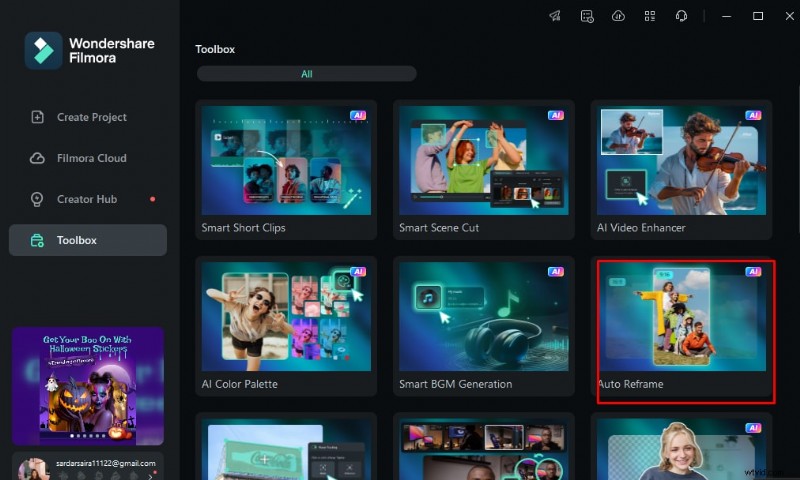Click the Create Project plus-file icon
The width and height of the screenshot is (800, 480).
pyautogui.click(x=37, y=117)
